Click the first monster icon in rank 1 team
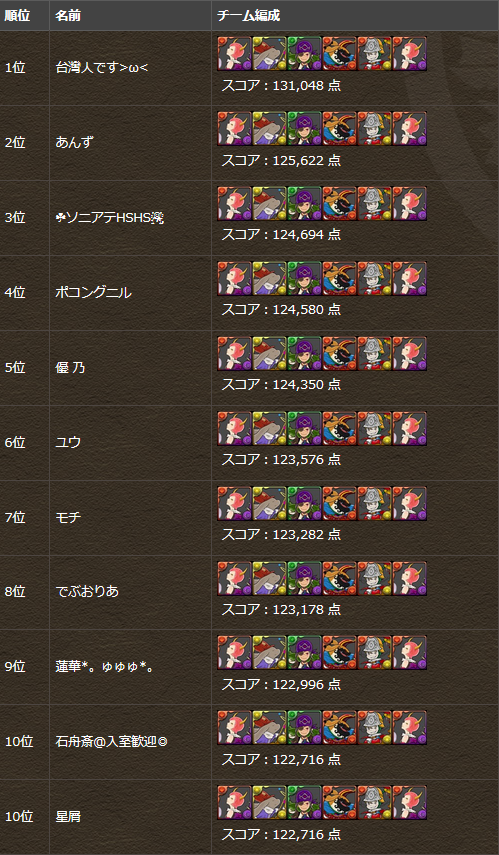 point(235,54)
